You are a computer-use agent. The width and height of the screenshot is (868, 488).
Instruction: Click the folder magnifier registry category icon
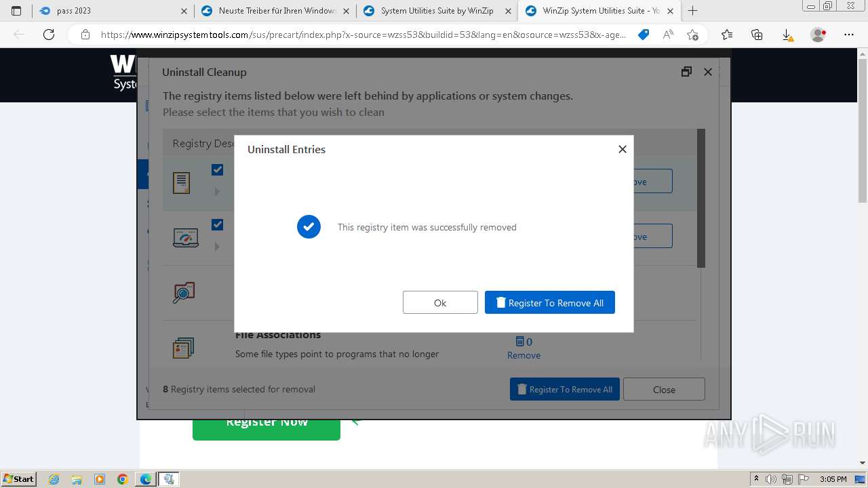click(184, 292)
